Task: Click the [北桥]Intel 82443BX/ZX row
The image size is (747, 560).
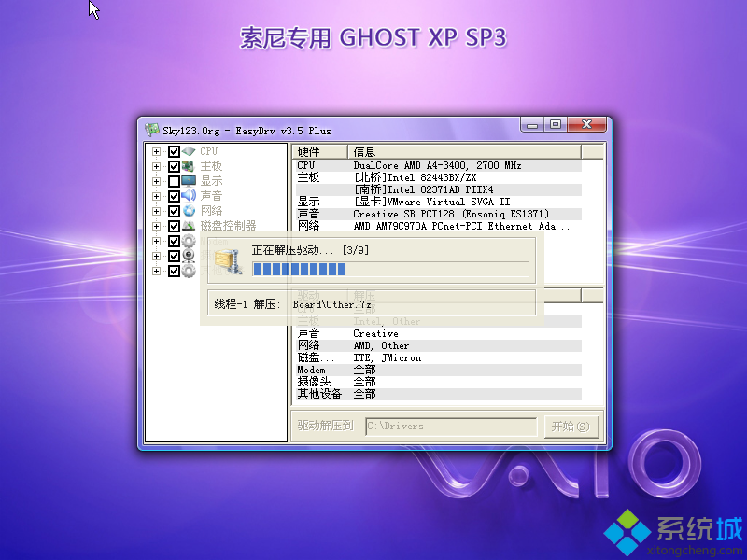Action: (x=437, y=177)
